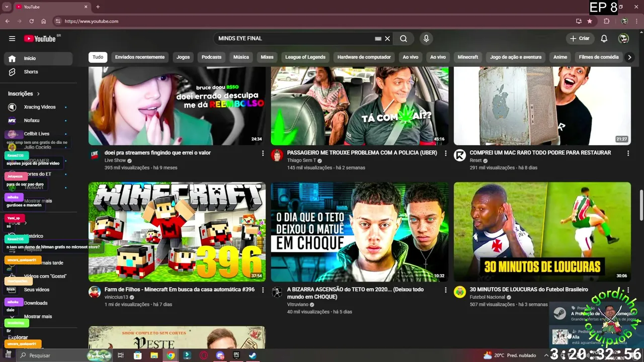644x362 pixels.
Task: Open the notifications bell
Action: click(x=604, y=39)
